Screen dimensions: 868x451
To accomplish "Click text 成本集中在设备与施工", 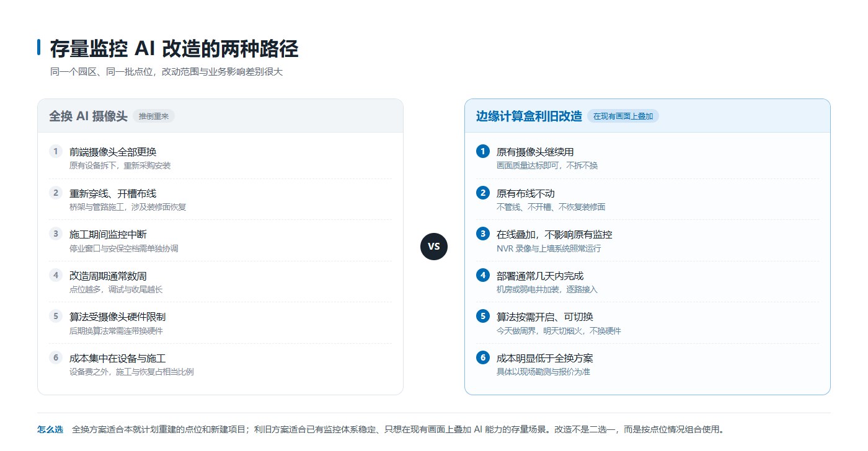I will pos(117,358).
